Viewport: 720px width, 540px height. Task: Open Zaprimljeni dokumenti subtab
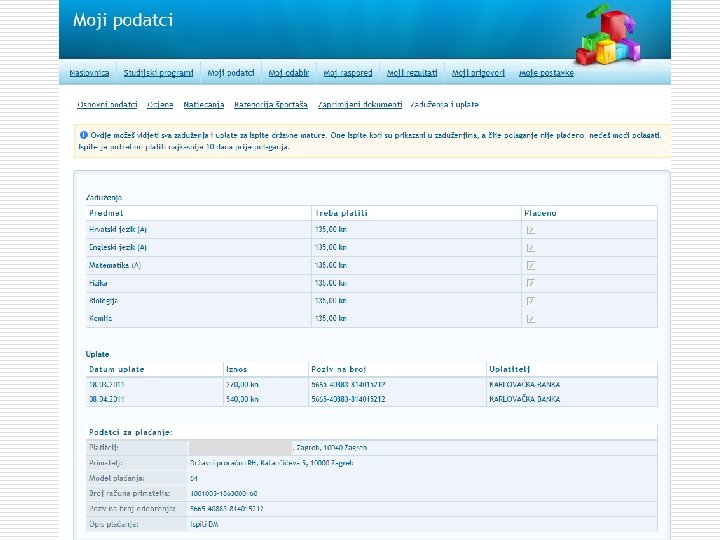coord(360,104)
